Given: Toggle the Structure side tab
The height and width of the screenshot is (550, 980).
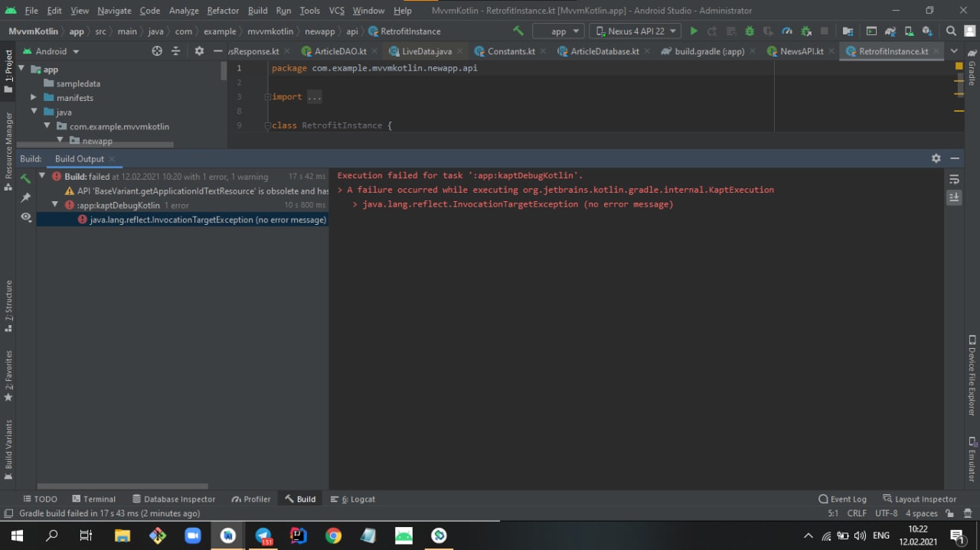Looking at the screenshot, I should 8,306.
